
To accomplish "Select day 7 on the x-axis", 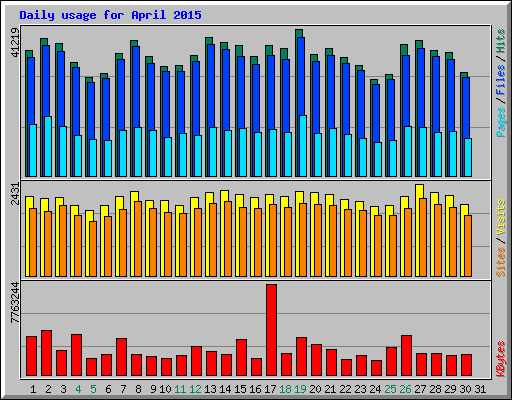I will [123, 389].
